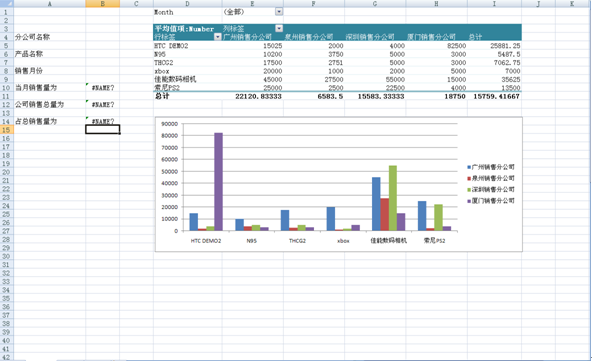The height and width of the screenshot is (362, 592).
Task: Select column I via its header
Action: 494,3
